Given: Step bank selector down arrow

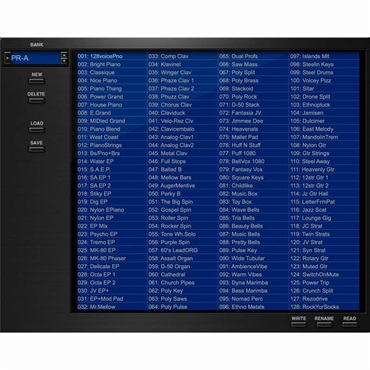Looking at the screenshot, I should coord(64,61).
